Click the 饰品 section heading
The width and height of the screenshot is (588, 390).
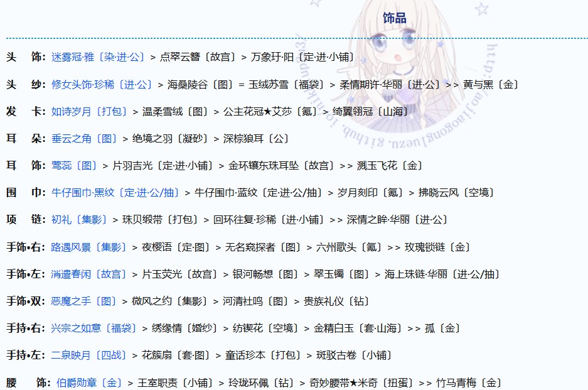(x=395, y=18)
